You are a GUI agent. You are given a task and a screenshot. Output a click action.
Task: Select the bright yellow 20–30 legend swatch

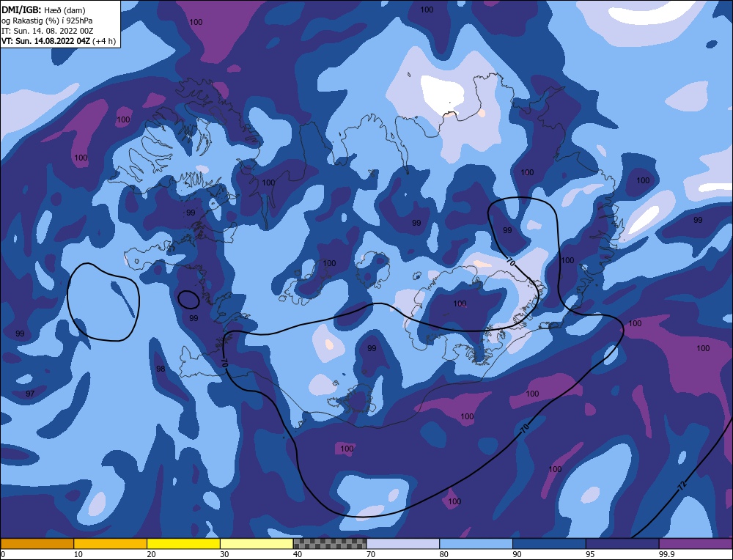[183, 543]
